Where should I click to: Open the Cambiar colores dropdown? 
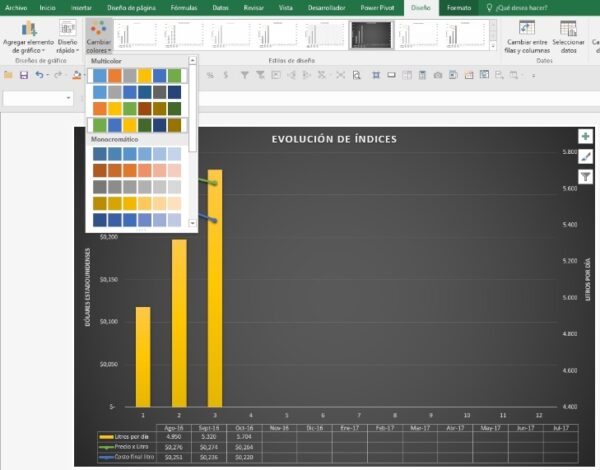point(99,38)
